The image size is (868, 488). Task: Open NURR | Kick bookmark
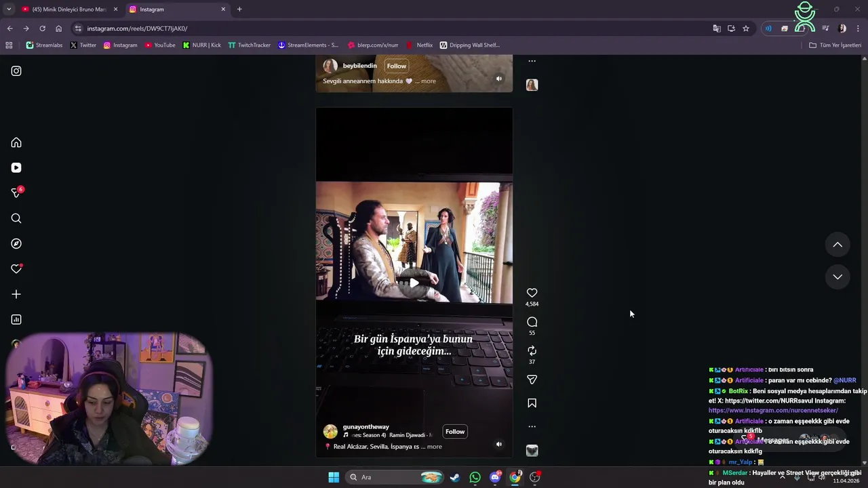[x=202, y=45]
